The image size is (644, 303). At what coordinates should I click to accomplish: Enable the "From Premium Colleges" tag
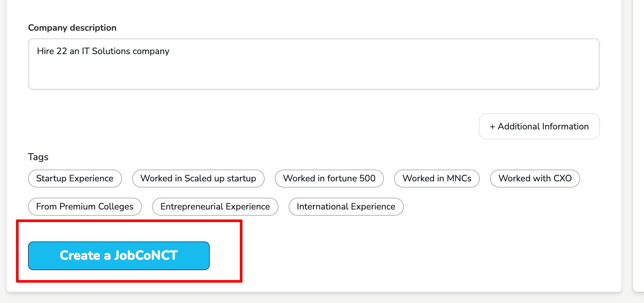coord(85,206)
